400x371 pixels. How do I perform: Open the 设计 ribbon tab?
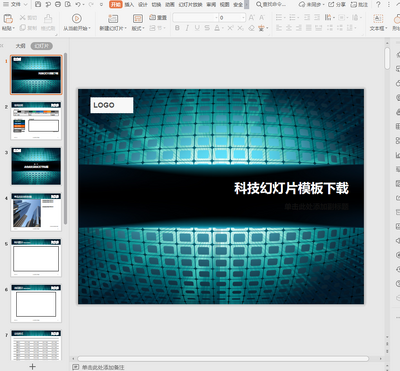tap(143, 4)
